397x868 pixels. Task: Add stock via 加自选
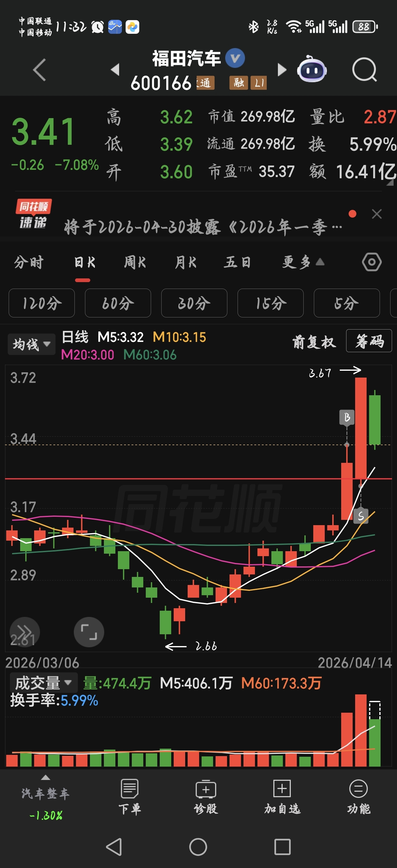click(x=282, y=797)
